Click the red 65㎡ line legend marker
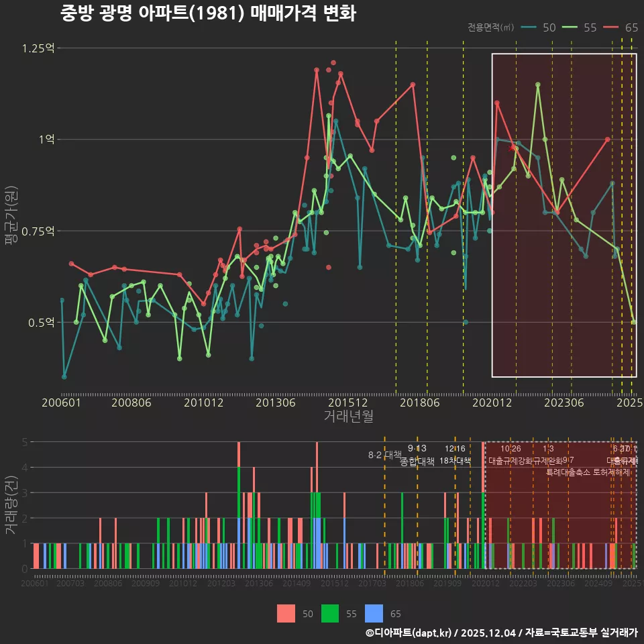Viewport: 644px width, 644px height. pos(611,28)
